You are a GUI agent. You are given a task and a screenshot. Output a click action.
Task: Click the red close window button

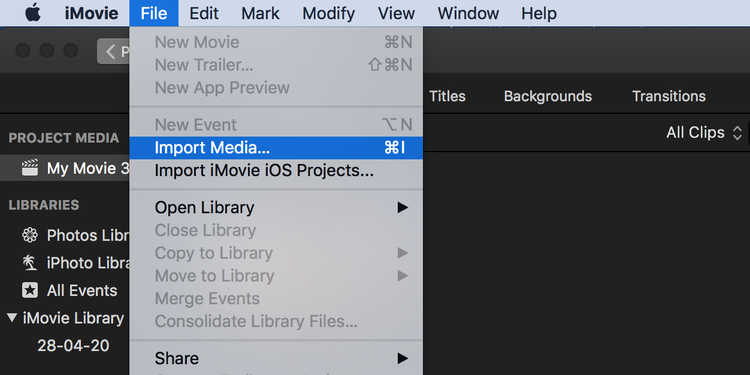click(x=22, y=50)
